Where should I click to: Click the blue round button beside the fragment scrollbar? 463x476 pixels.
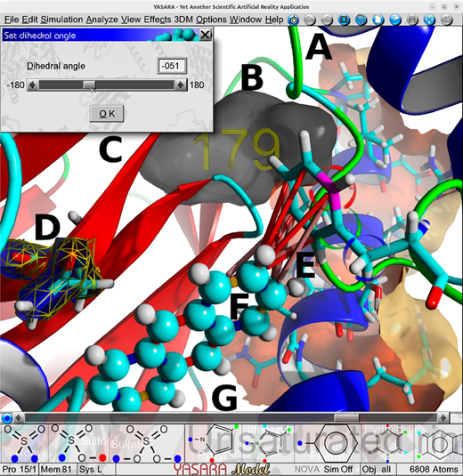[7, 418]
